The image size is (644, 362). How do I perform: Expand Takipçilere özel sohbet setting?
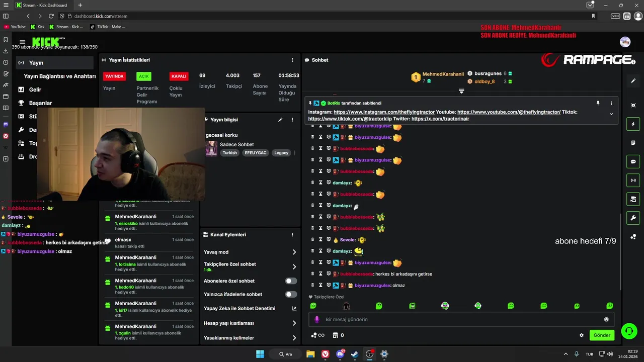pos(250,266)
